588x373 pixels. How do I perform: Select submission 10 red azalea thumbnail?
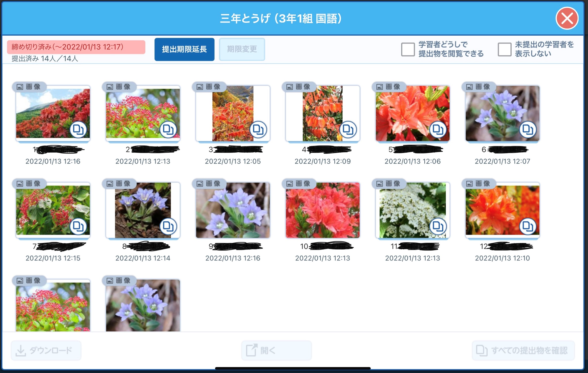323,210
